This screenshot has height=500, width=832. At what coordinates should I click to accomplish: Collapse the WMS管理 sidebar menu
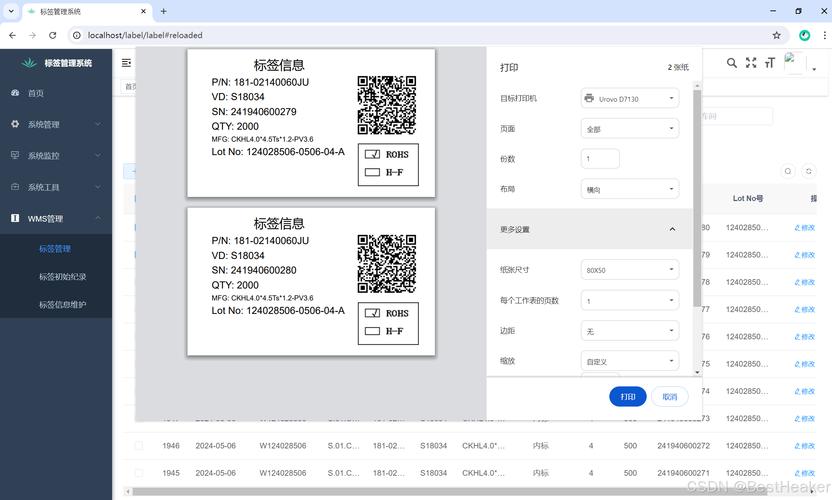pyautogui.click(x=56, y=218)
